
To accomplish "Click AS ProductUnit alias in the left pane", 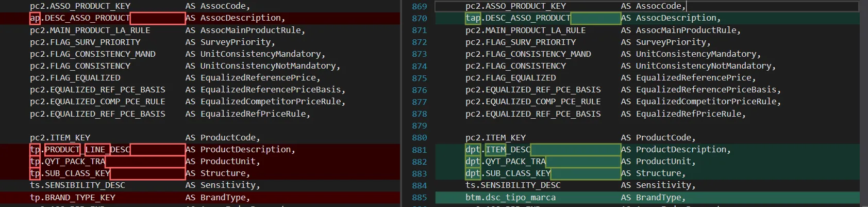I will pyautogui.click(x=223, y=162).
